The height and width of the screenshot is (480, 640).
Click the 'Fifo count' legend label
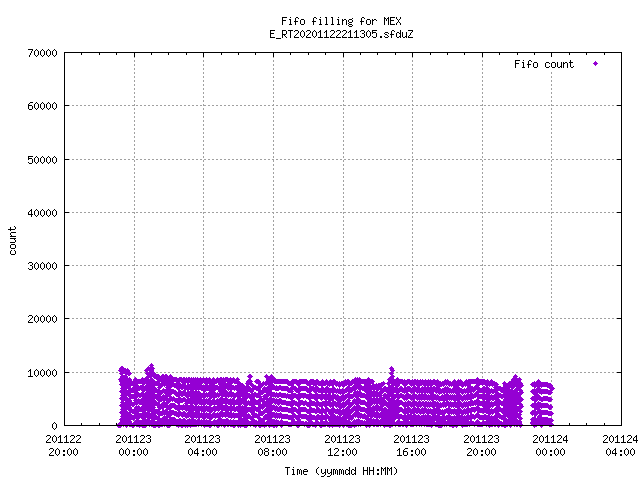point(544,64)
